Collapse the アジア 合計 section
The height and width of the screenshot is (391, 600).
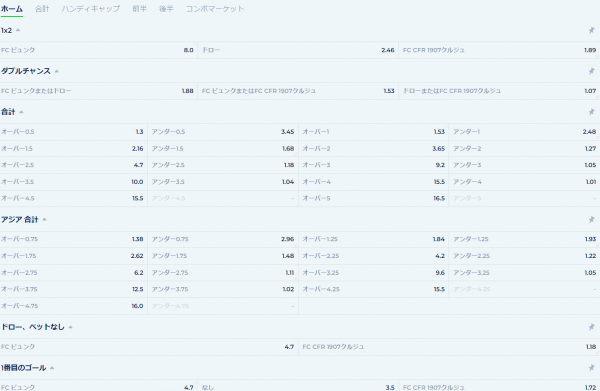tap(44, 220)
